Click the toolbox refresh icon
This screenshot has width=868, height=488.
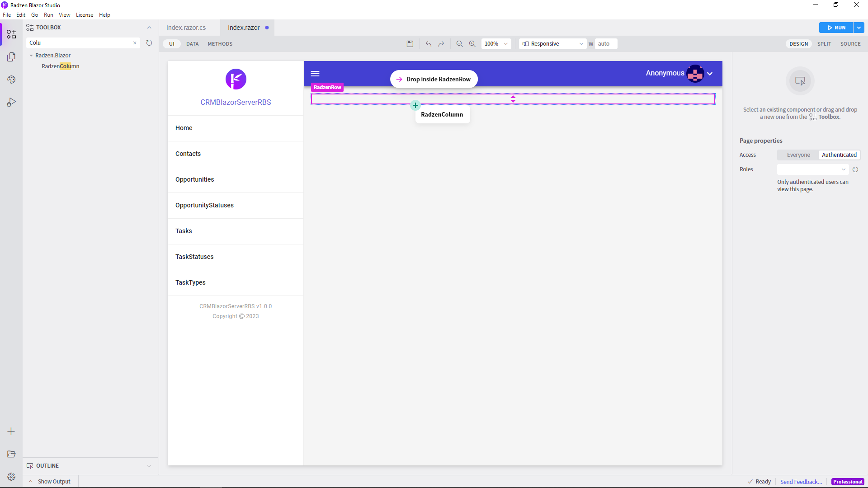149,43
